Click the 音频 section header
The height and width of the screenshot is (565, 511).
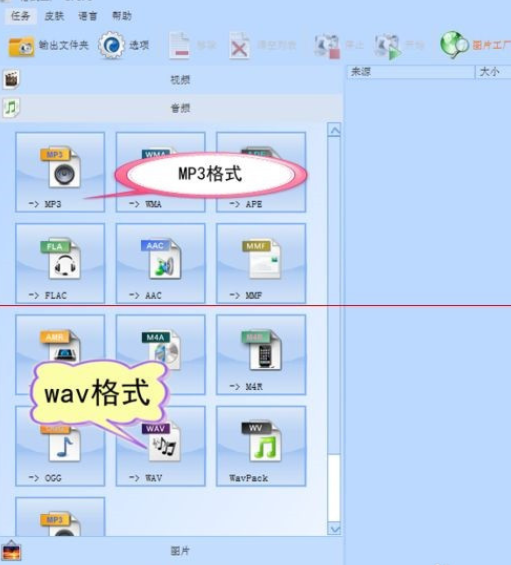pyautogui.click(x=172, y=108)
